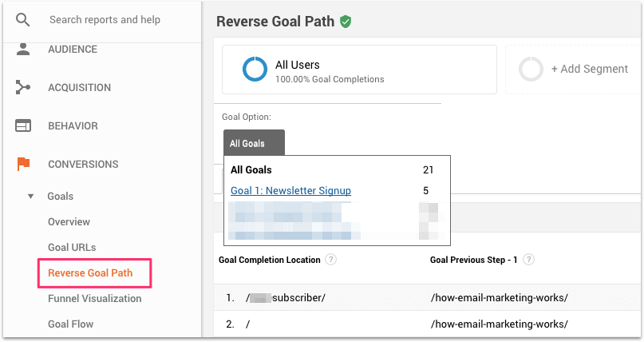Choose All Goals option in list

pos(251,169)
